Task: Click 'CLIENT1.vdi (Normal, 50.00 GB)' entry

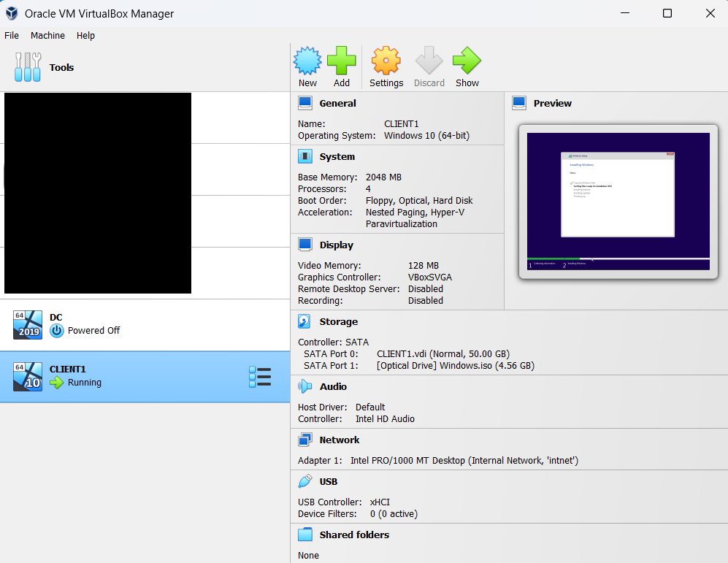Action: coord(443,353)
